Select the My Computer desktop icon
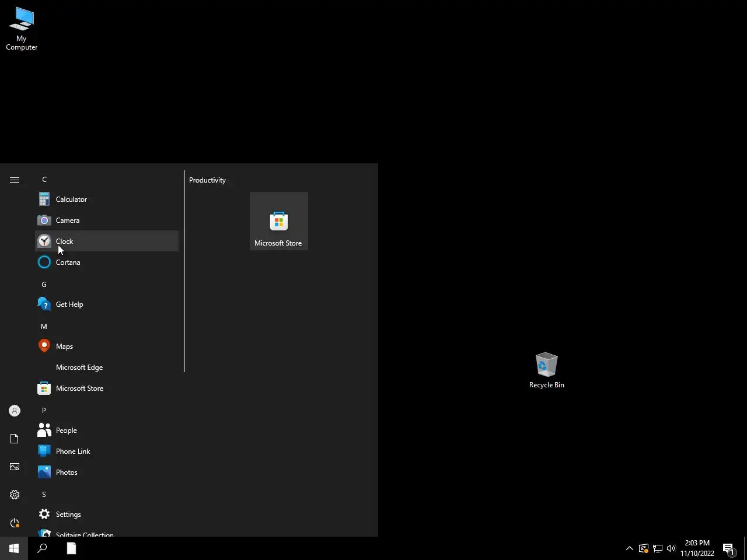 (22, 29)
